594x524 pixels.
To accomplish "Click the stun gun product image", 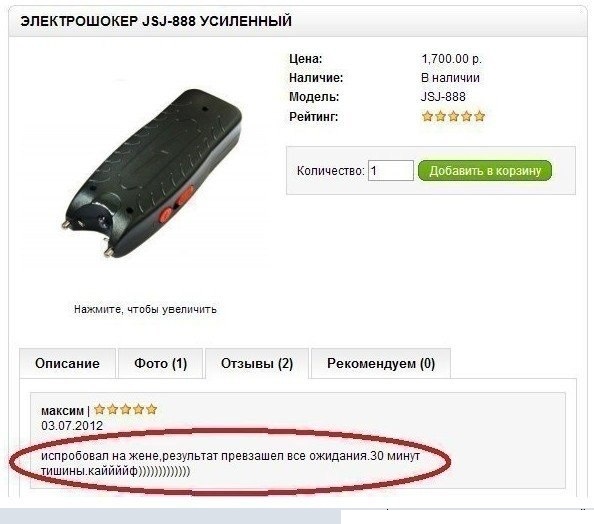I will point(152,174).
